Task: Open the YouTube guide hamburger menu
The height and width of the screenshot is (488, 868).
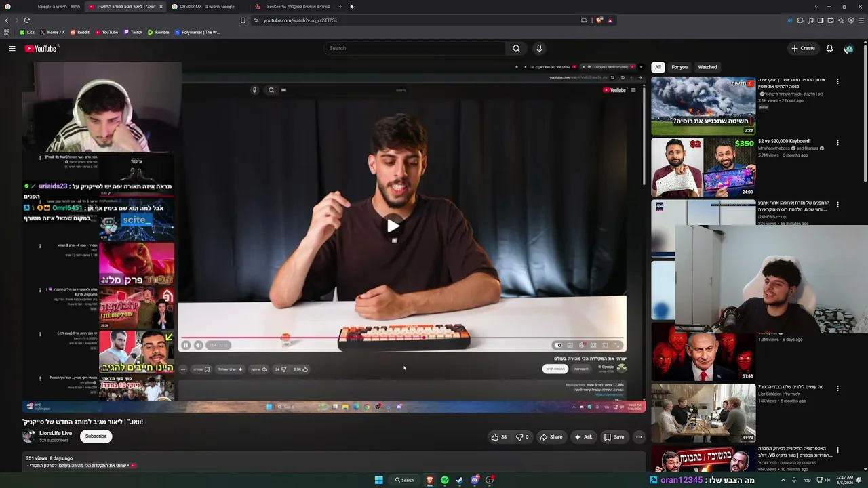Action: coord(12,48)
